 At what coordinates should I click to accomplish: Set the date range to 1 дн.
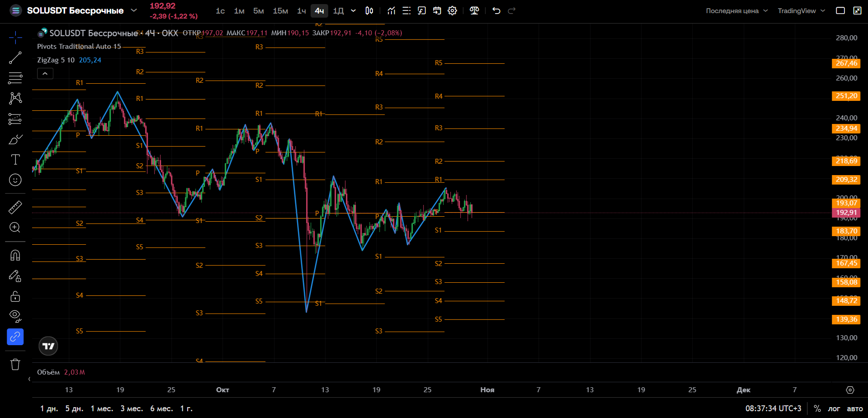pos(49,408)
